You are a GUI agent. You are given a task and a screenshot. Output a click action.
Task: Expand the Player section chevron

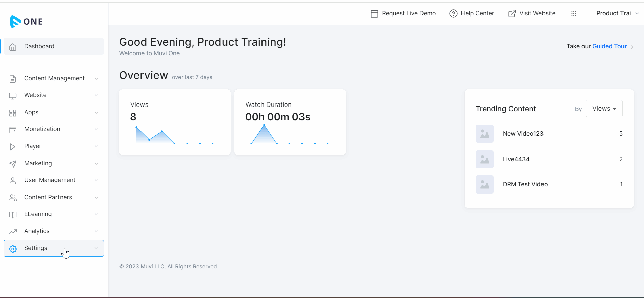click(96, 146)
